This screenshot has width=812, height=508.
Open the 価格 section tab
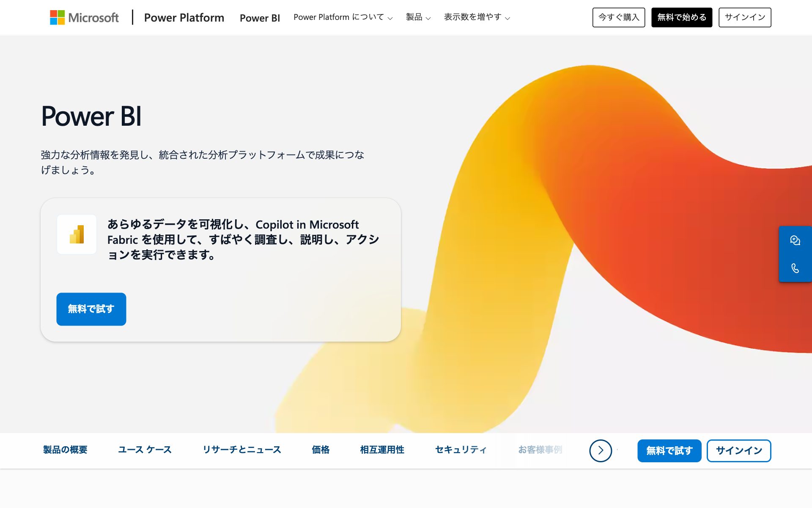click(321, 450)
